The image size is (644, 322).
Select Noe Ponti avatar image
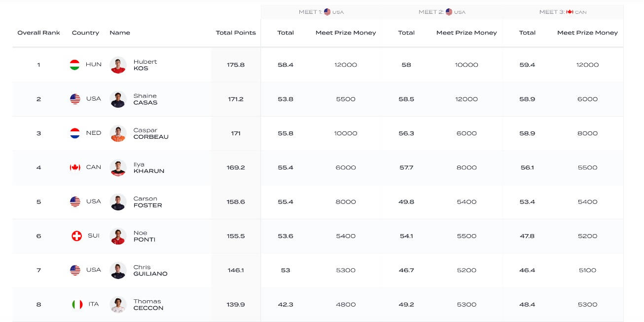(x=118, y=237)
